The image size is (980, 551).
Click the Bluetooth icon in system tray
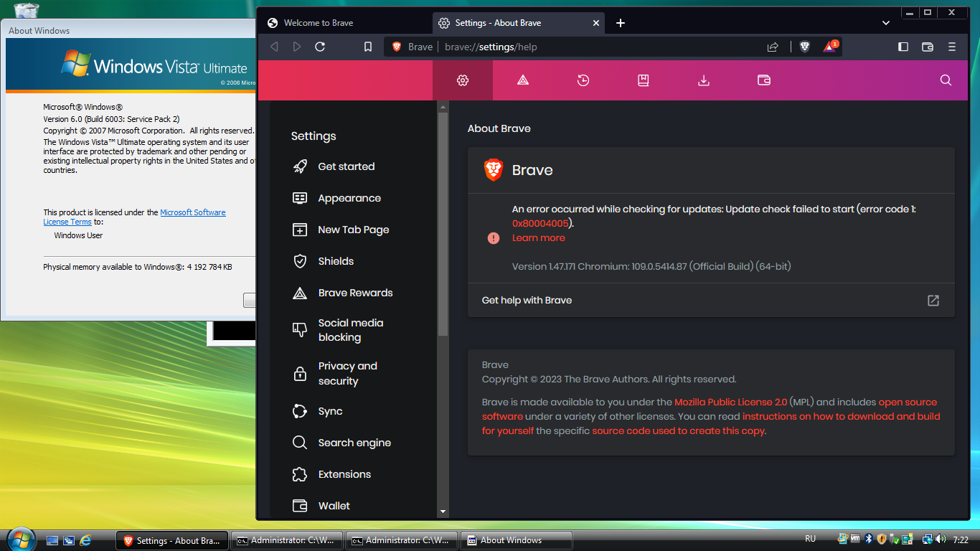tap(867, 540)
